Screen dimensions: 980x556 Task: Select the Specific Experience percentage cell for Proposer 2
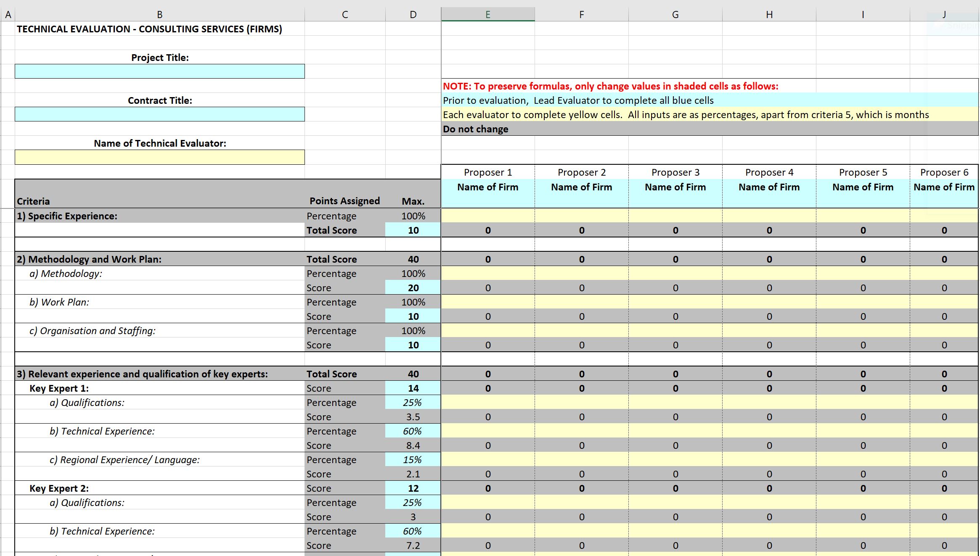[x=581, y=216]
